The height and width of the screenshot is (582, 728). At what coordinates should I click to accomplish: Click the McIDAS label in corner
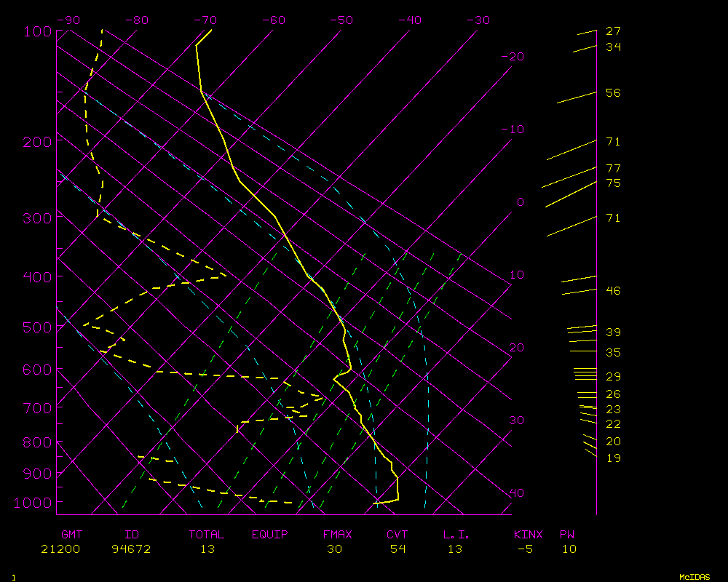click(x=695, y=577)
